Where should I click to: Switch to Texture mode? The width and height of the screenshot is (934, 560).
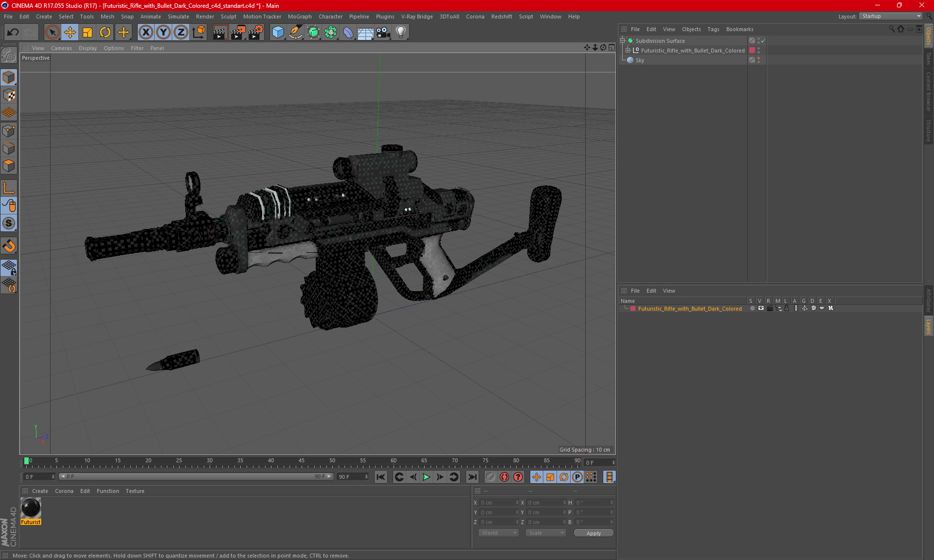click(x=9, y=95)
